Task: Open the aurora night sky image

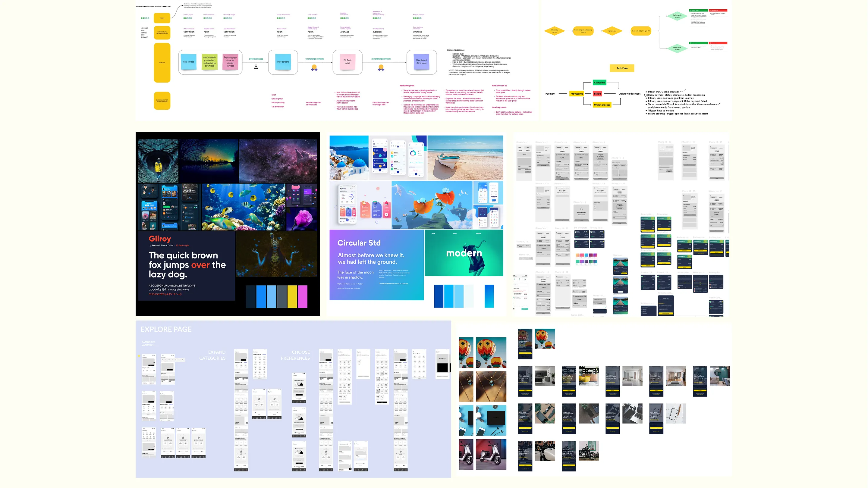Action: tap(209, 161)
